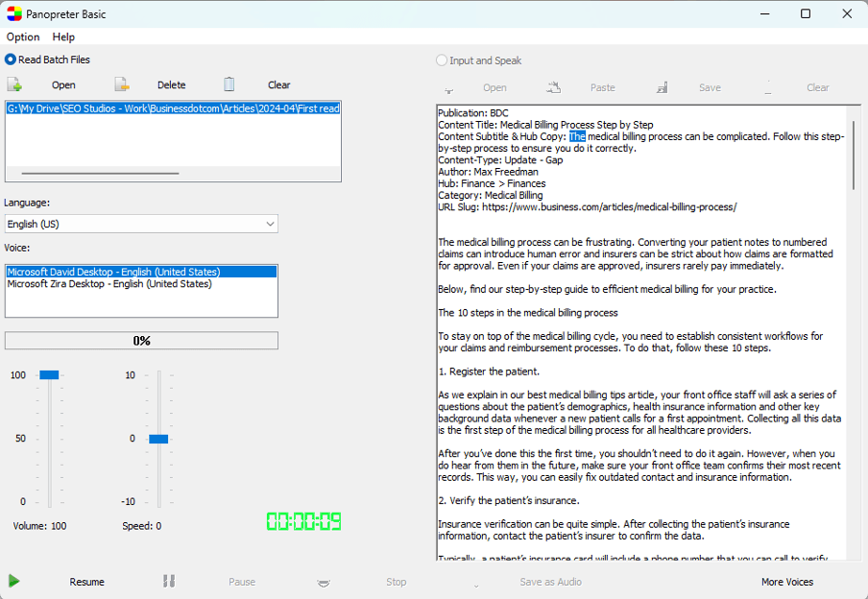This screenshot has height=599, width=868.
Task: Click the Delete batch file icon
Action: (122, 84)
